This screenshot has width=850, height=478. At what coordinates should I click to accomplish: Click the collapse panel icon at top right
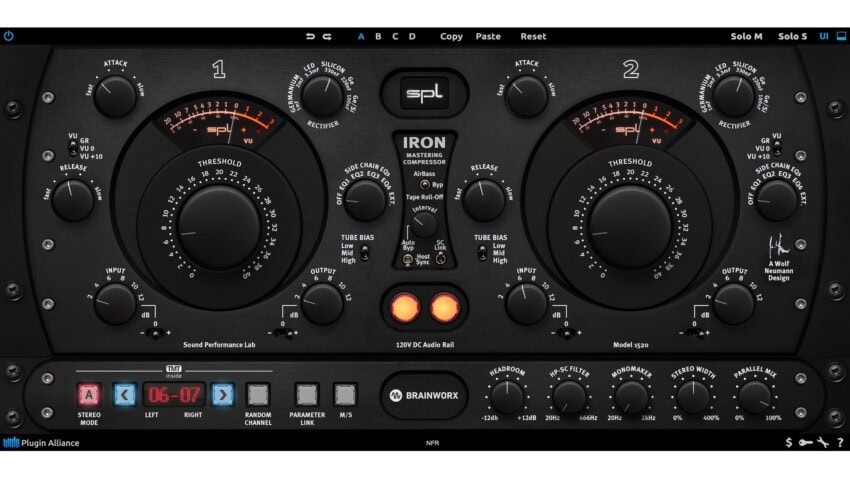841,36
